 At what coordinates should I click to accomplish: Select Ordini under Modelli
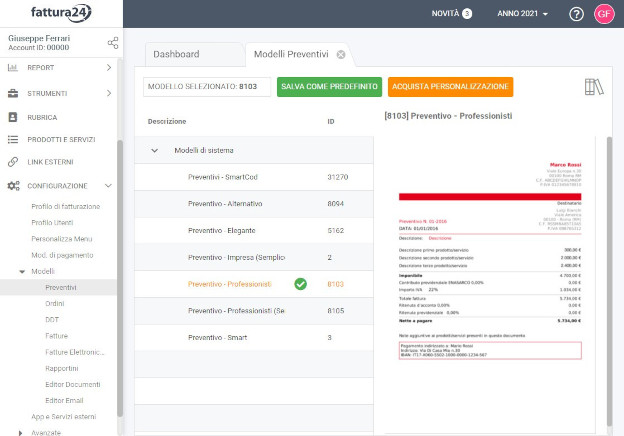(55, 304)
